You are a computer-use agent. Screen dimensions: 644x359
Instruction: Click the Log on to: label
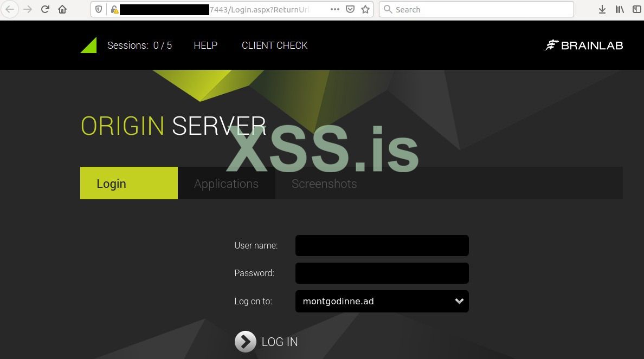253,301
